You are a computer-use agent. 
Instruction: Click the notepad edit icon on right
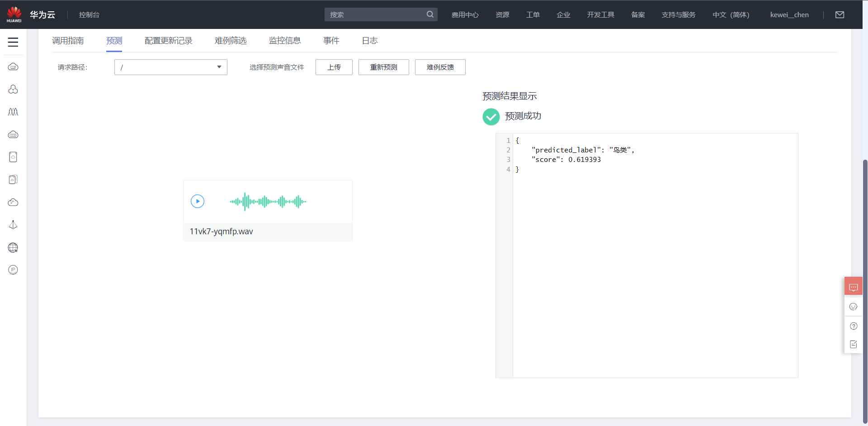click(854, 345)
